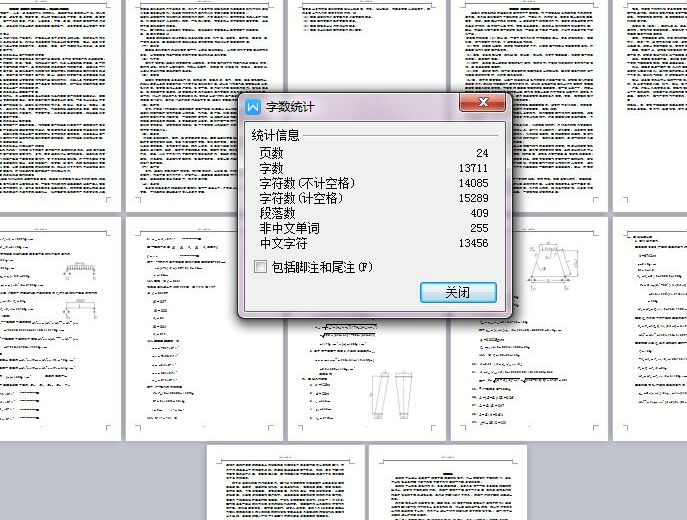Close the 字数统计 dialog with X button

tap(482, 102)
